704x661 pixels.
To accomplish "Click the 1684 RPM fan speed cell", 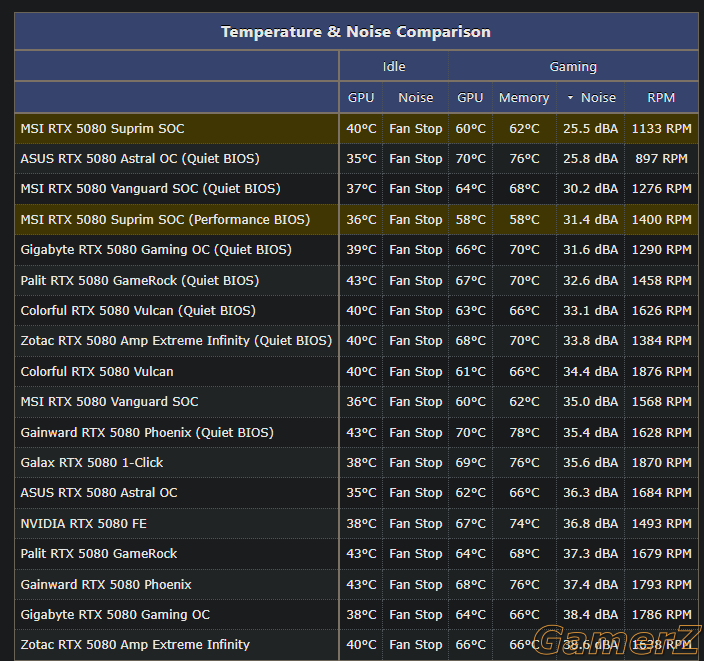I will [x=661, y=493].
